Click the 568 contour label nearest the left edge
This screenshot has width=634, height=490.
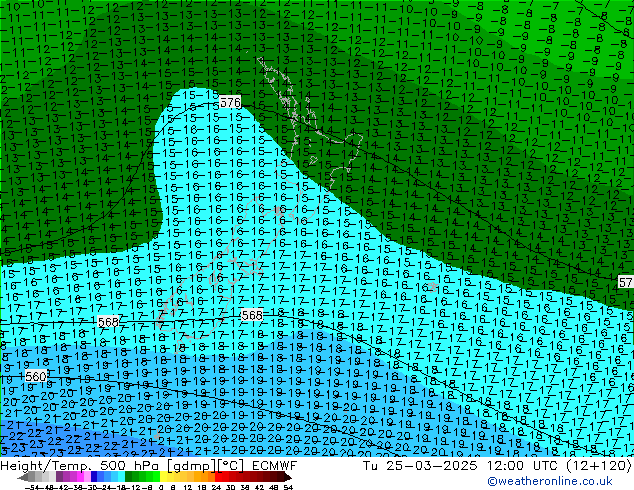click(x=109, y=322)
